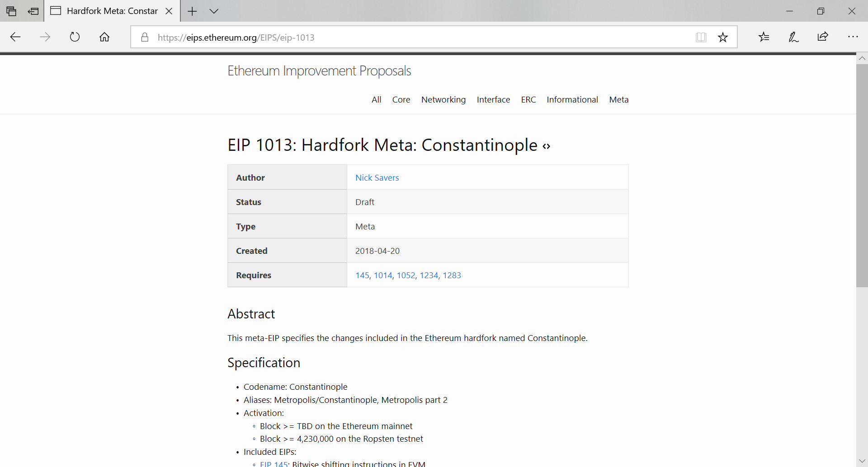Open required EIP 1234 link
Viewport: 868px width, 467px height.
click(x=429, y=276)
